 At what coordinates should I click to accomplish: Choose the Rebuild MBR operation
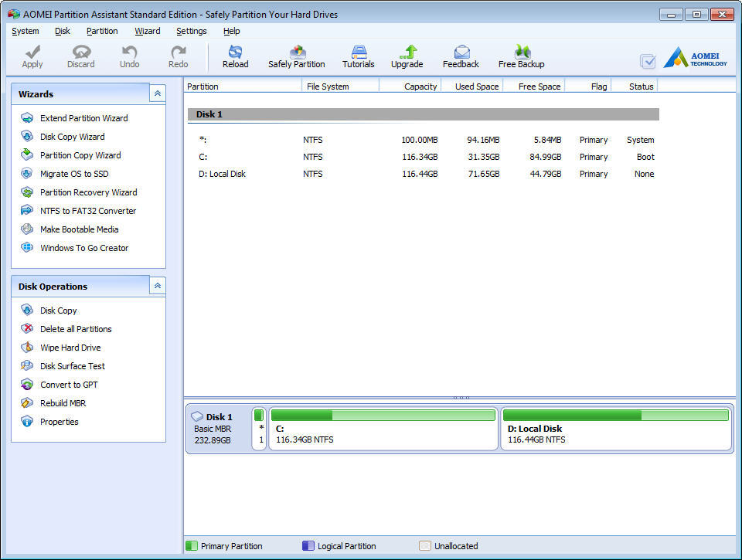(63, 403)
